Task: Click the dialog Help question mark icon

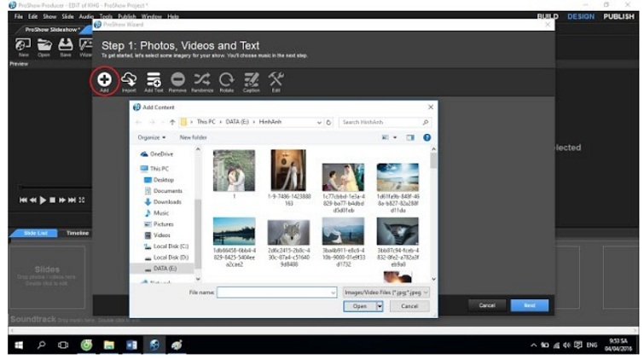Action: tap(426, 136)
